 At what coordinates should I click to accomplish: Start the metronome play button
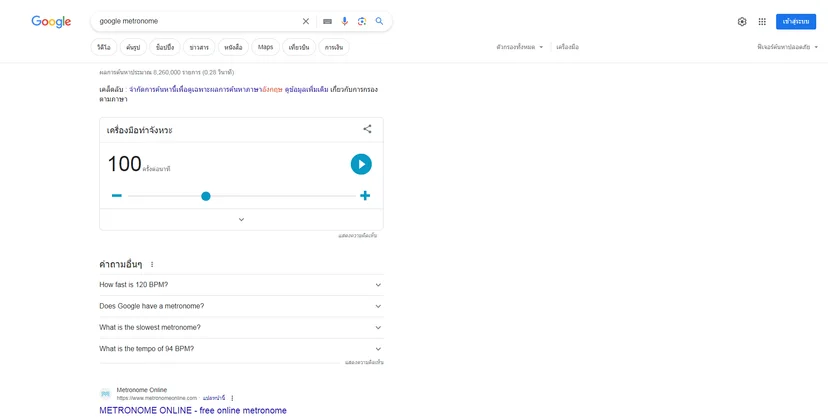[361, 164]
